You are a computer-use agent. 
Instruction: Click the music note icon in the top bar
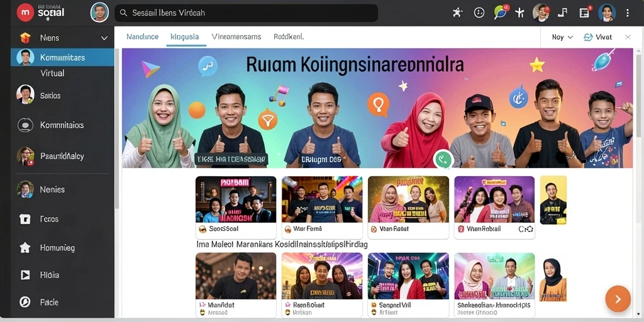[562, 13]
